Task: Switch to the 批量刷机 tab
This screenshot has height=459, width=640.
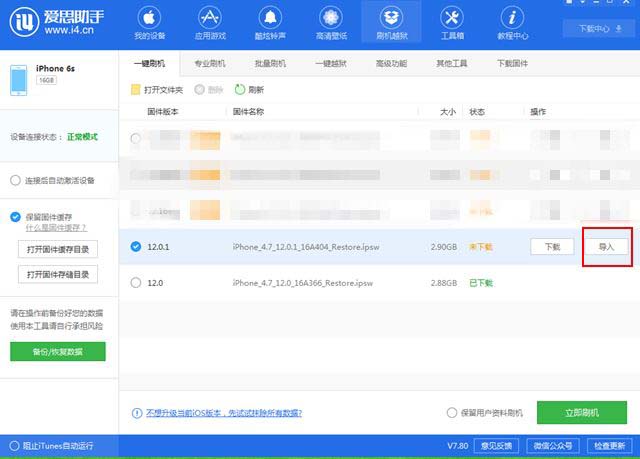Action: pos(270,64)
